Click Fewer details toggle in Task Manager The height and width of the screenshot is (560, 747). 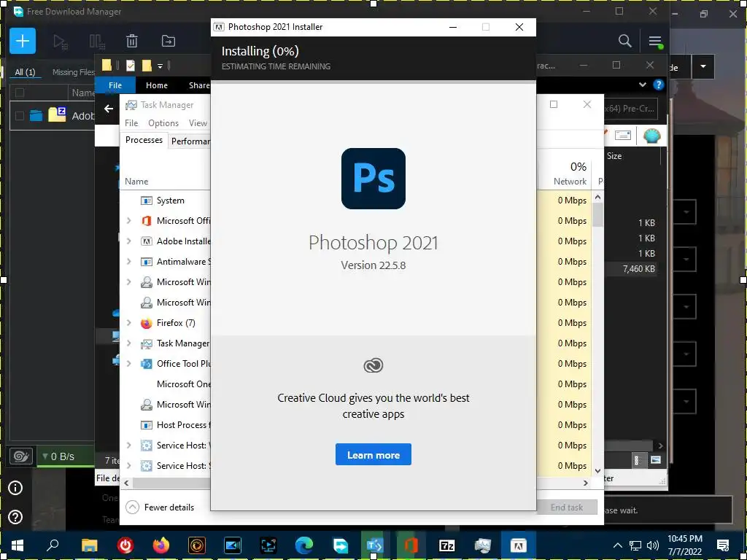tap(160, 507)
